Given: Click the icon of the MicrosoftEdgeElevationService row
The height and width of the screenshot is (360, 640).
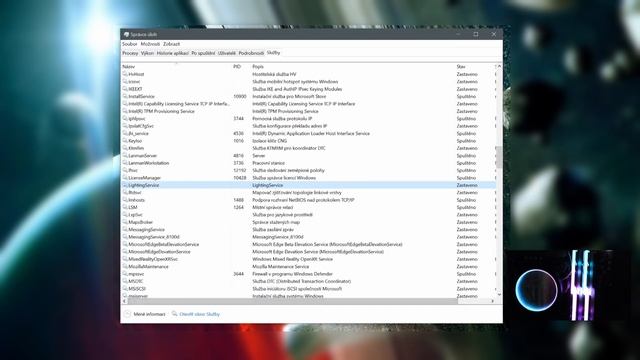Looking at the screenshot, I should 125,252.
